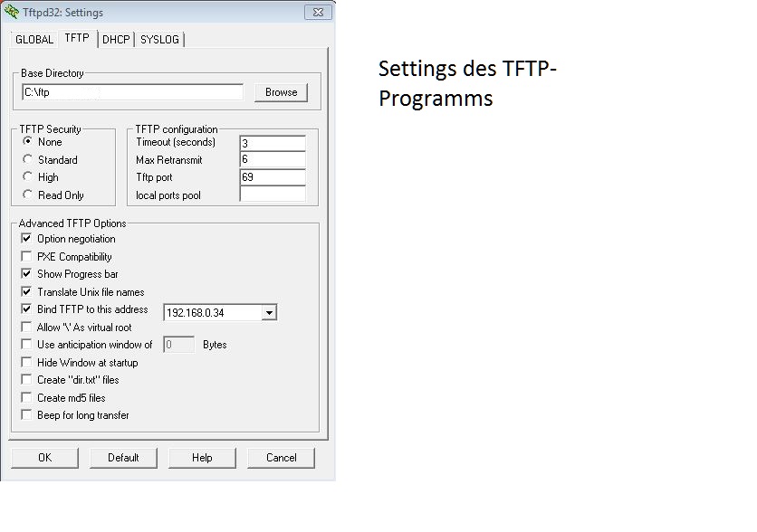
Task: Choose High TFTP security level
Action: pyautogui.click(x=27, y=176)
